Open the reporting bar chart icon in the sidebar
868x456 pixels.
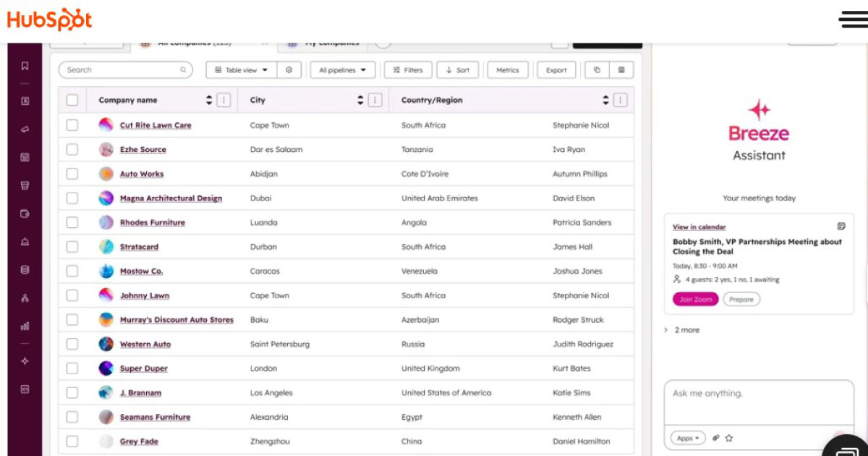point(25,326)
